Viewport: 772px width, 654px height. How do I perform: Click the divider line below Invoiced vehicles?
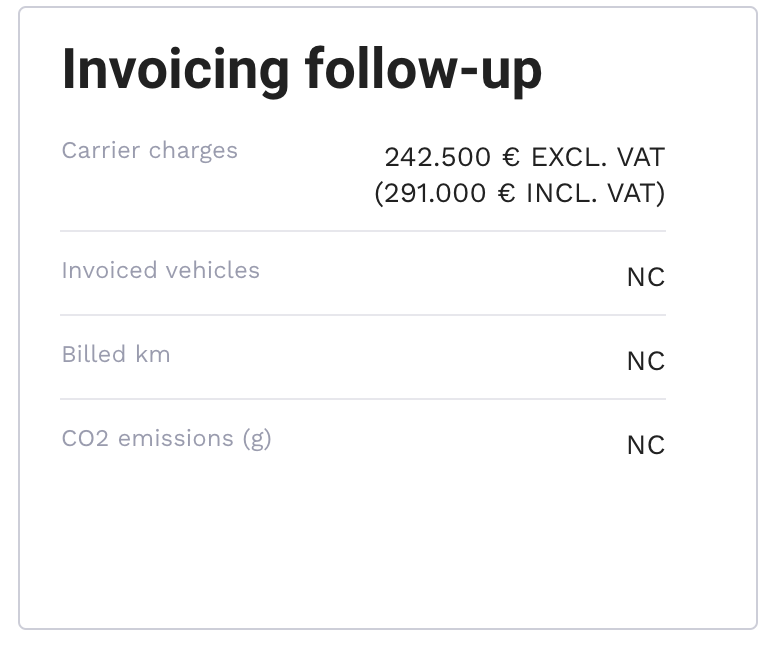(x=362, y=315)
